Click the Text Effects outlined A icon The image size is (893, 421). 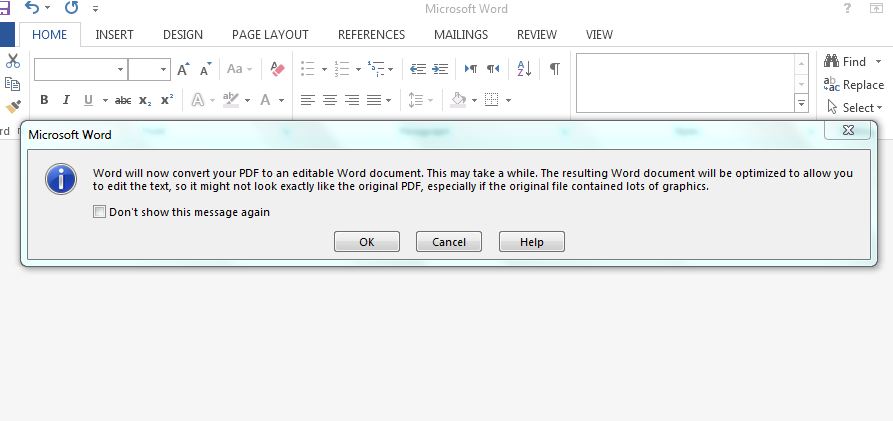pos(198,100)
